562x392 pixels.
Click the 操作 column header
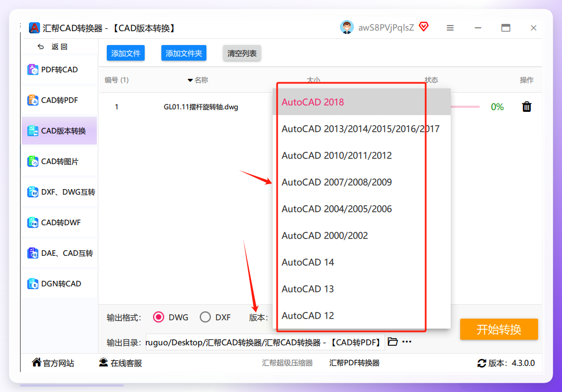526,80
